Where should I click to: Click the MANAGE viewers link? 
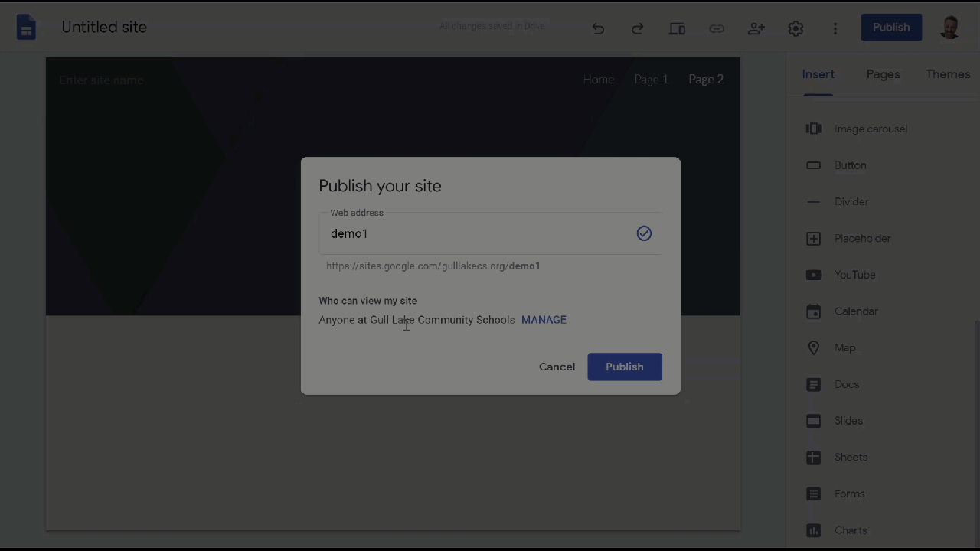(x=544, y=320)
